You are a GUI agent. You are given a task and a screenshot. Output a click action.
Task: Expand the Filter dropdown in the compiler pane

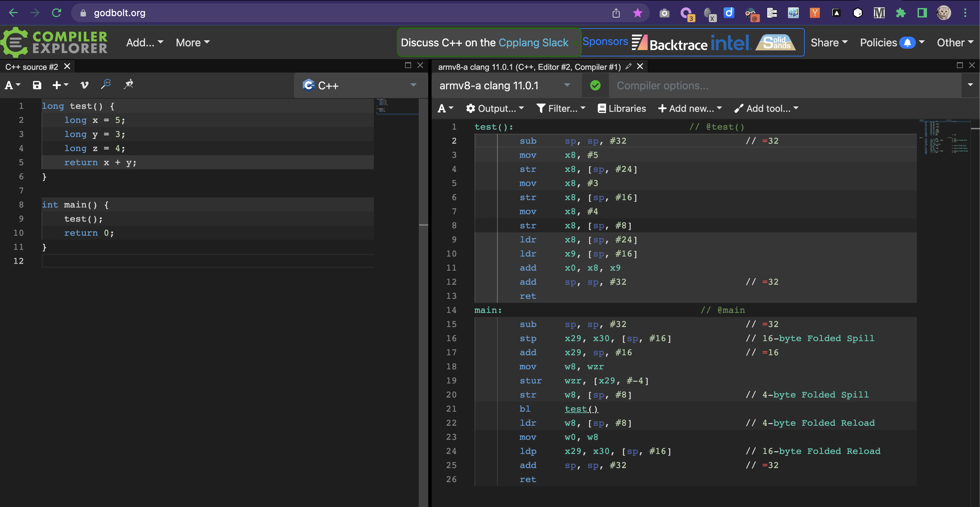[561, 108]
